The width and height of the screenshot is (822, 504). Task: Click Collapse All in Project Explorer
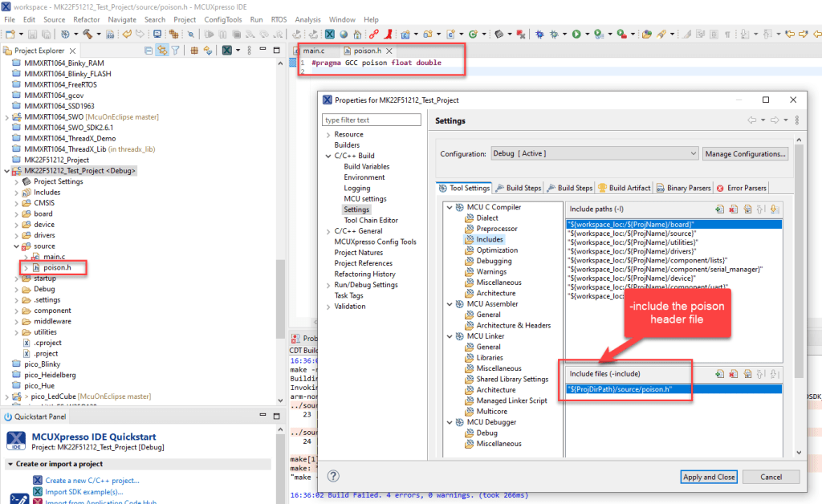coord(150,51)
